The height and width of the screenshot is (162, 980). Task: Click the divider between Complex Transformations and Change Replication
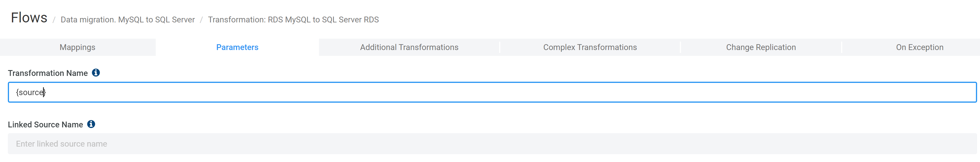point(680,47)
